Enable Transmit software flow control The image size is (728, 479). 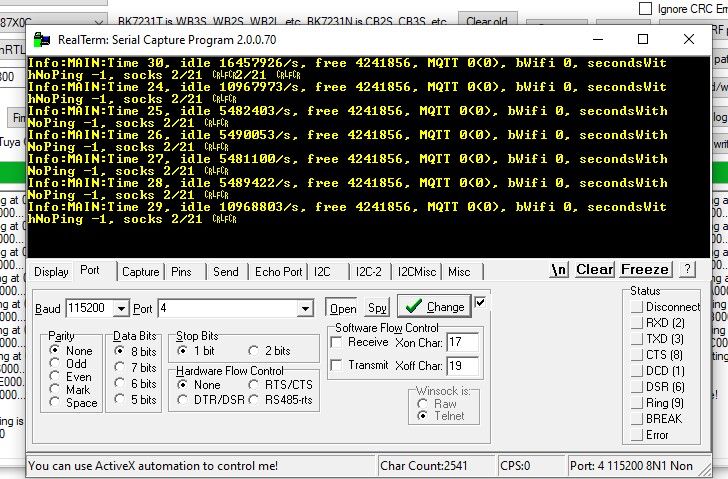click(x=336, y=365)
